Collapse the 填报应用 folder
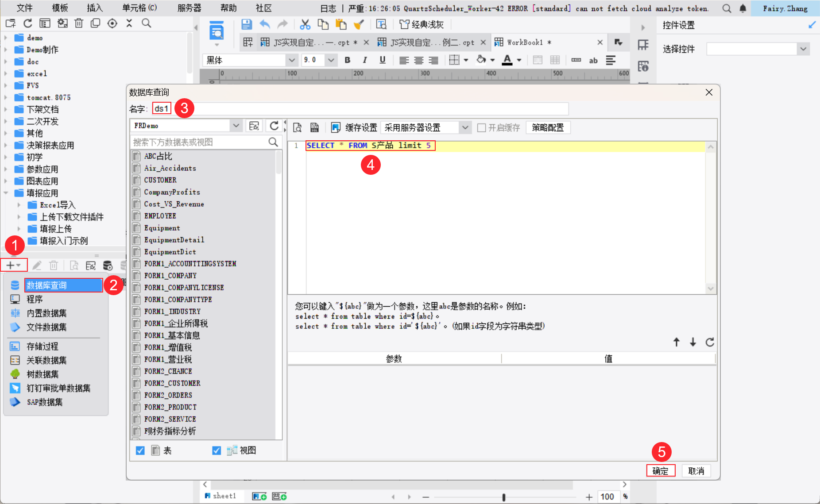 pos(6,193)
